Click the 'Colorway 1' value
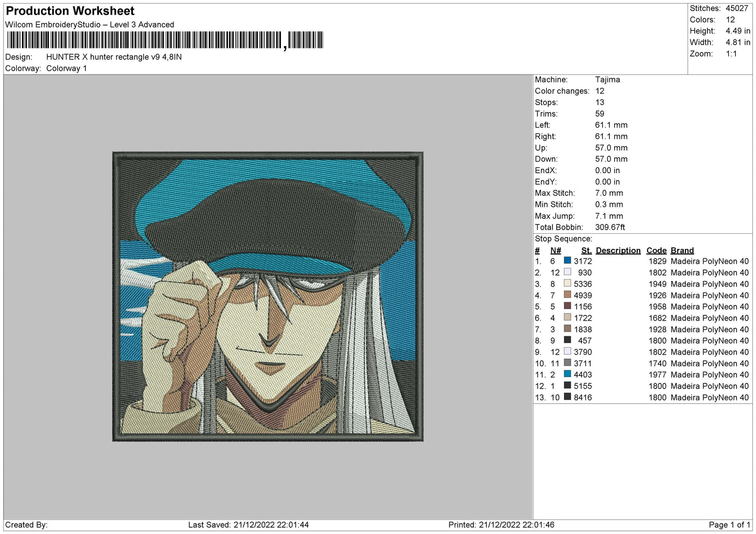 (66, 69)
